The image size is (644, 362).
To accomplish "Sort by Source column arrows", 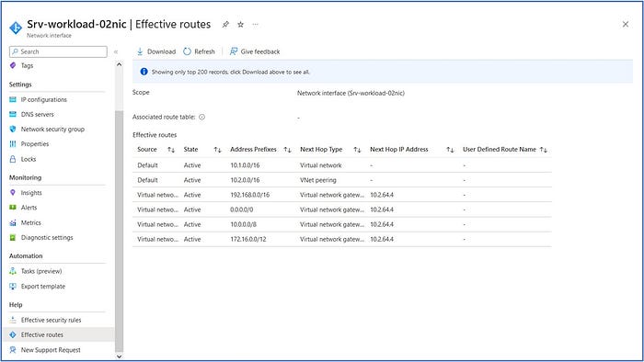I will (x=171, y=150).
